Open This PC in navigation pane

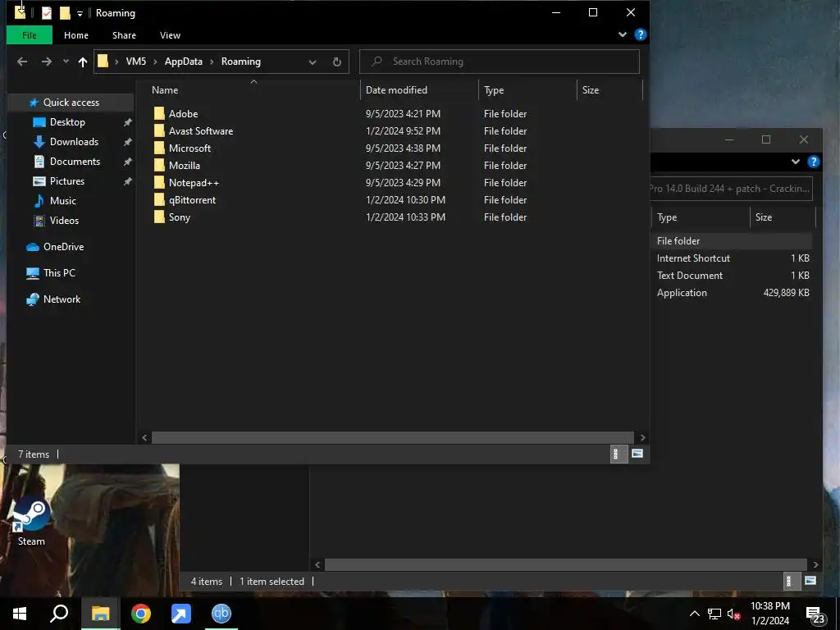click(x=59, y=272)
